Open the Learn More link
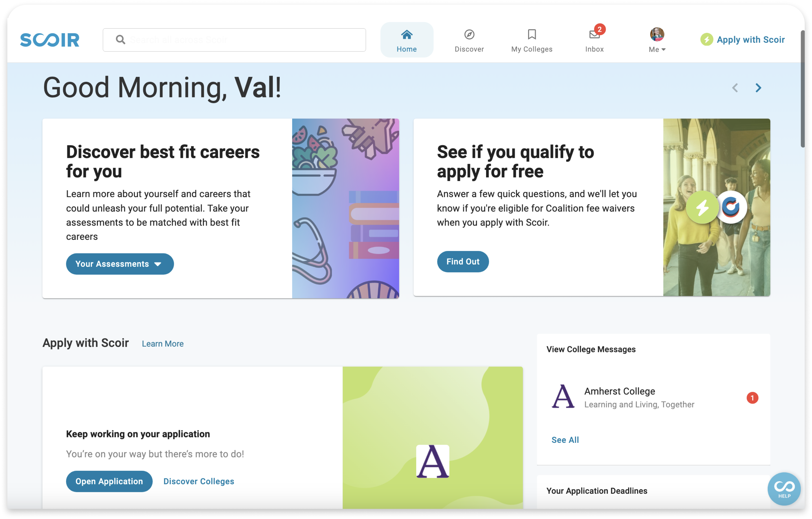The height and width of the screenshot is (519, 812). point(163,344)
